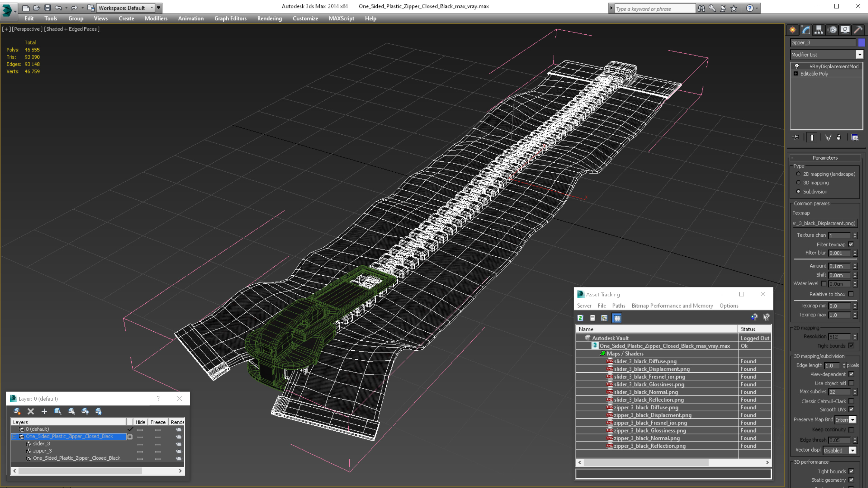The width and height of the screenshot is (868, 488).
Task: Toggle Keep continuity checkbox
Action: coord(851,430)
